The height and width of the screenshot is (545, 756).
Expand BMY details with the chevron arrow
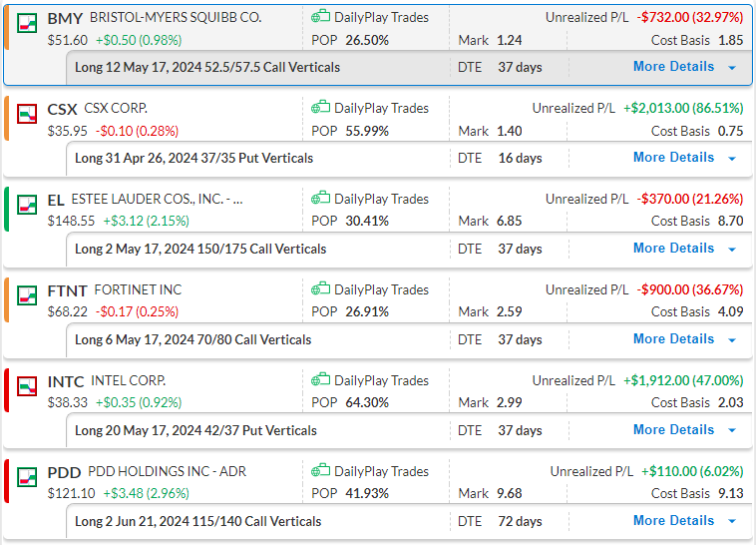coord(732,68)
